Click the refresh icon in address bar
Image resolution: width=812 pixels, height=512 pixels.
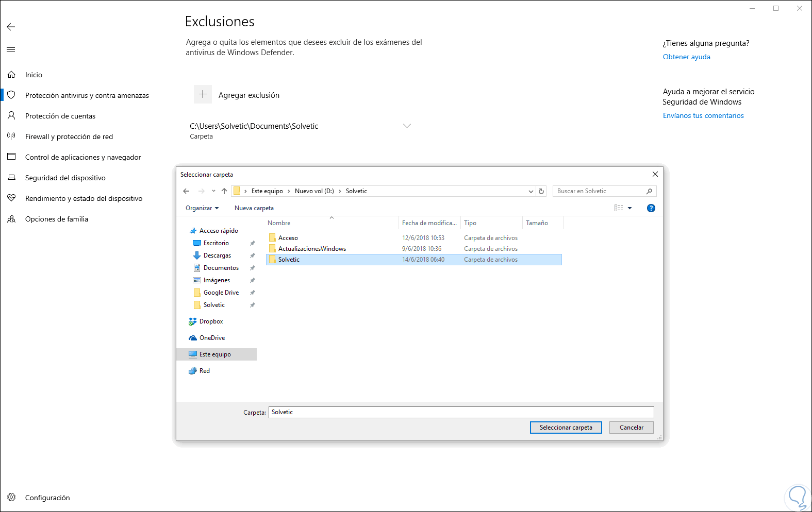tap(541, 191)
